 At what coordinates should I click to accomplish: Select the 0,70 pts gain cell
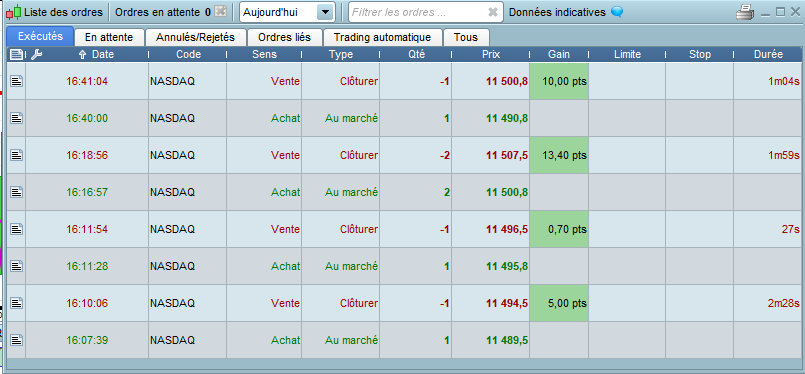(559, 229)
